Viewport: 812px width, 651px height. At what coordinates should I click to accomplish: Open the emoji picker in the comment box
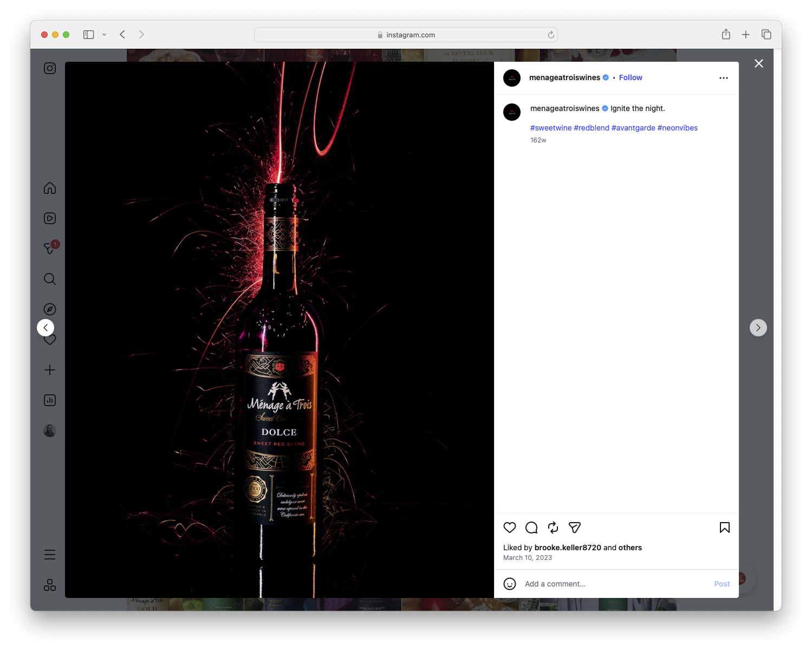(x=510, y=584)
